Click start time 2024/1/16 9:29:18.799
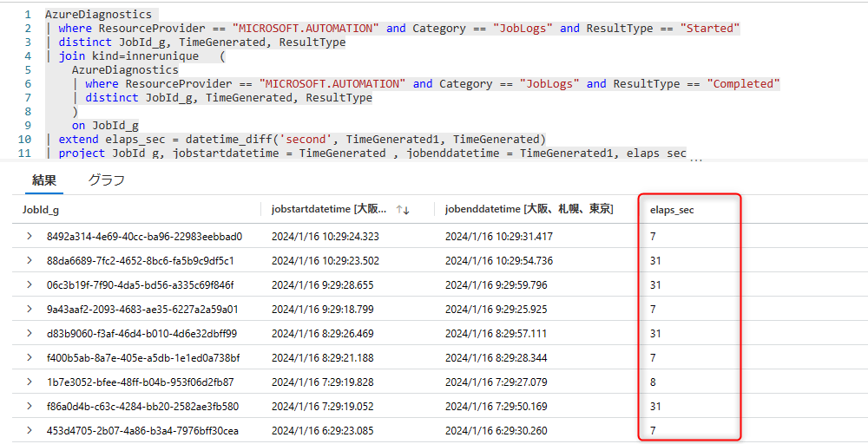Image resolution: width=868 pixels, height=444 pixels. click(x=323, y=310)
